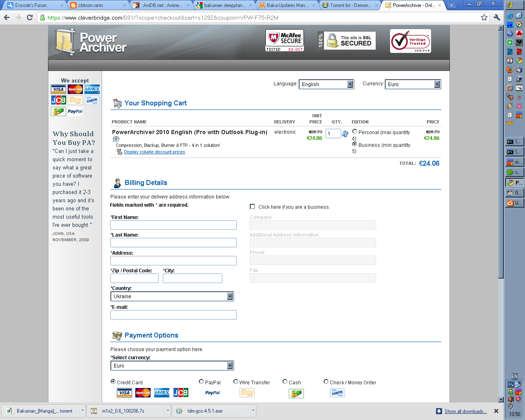Open Display volume discount prices link
This screenshot has height=420, width=525.
(x=155, y=152)
